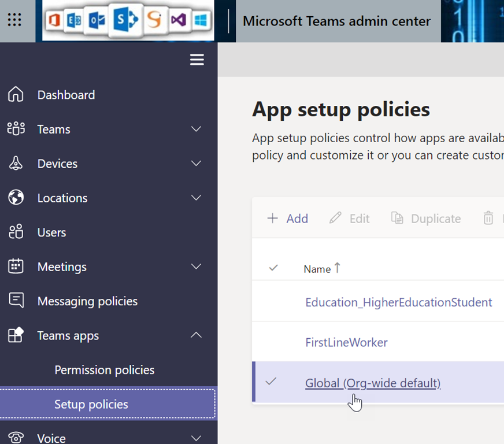Sort the list by Name column
Screen dimensions: 504x444
pos(317,269)
